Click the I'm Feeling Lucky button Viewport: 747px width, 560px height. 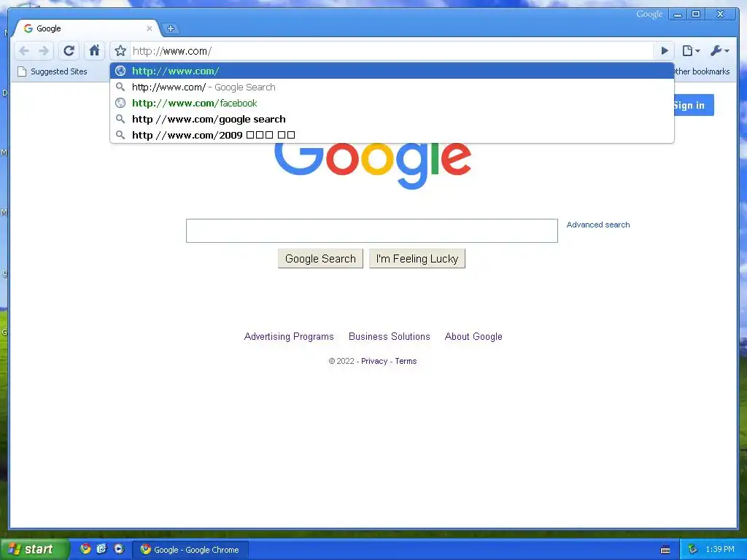coord(417,259)
